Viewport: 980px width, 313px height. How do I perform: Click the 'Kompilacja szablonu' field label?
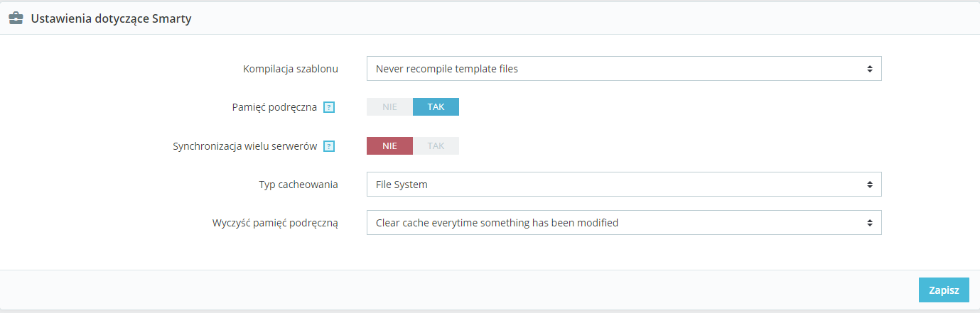(291, 69)
